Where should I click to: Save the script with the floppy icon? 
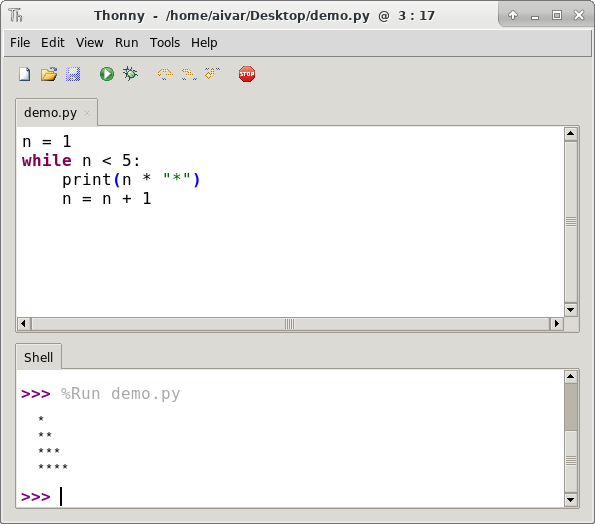click(73, 74)
